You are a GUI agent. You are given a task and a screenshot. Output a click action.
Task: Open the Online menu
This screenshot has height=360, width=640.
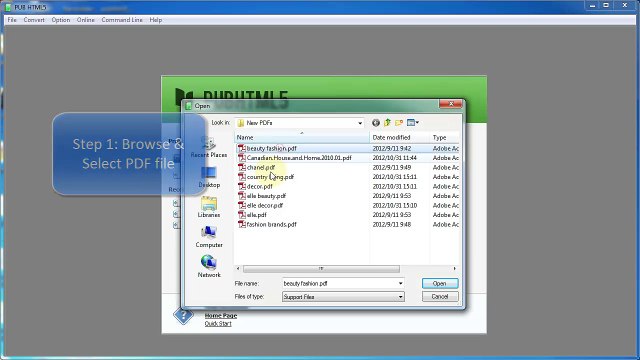pos(86,20)
